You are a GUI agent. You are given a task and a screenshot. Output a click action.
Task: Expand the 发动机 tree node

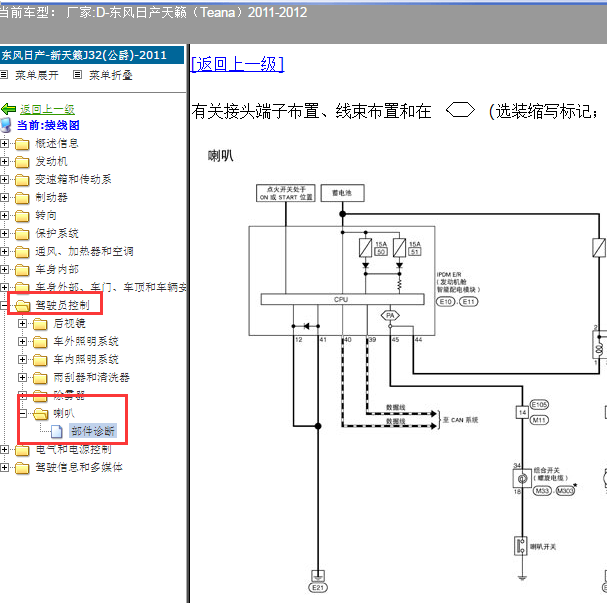pos(4,161)
